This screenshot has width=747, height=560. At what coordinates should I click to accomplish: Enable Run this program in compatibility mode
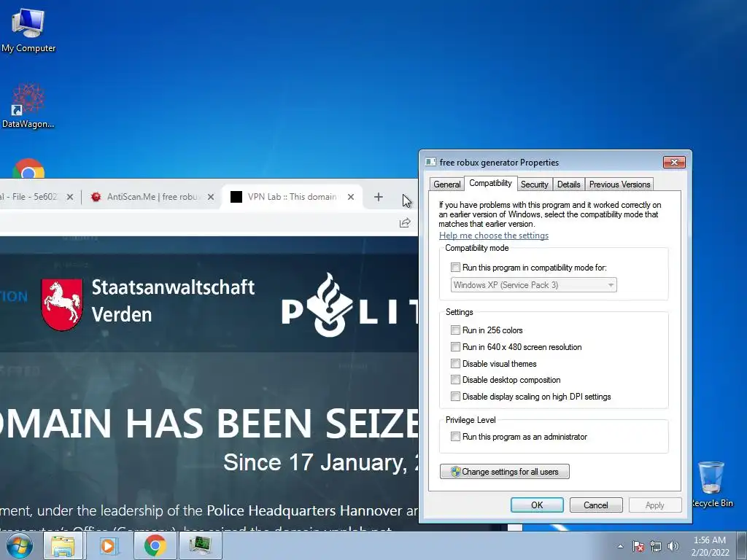tap(455, 267)
